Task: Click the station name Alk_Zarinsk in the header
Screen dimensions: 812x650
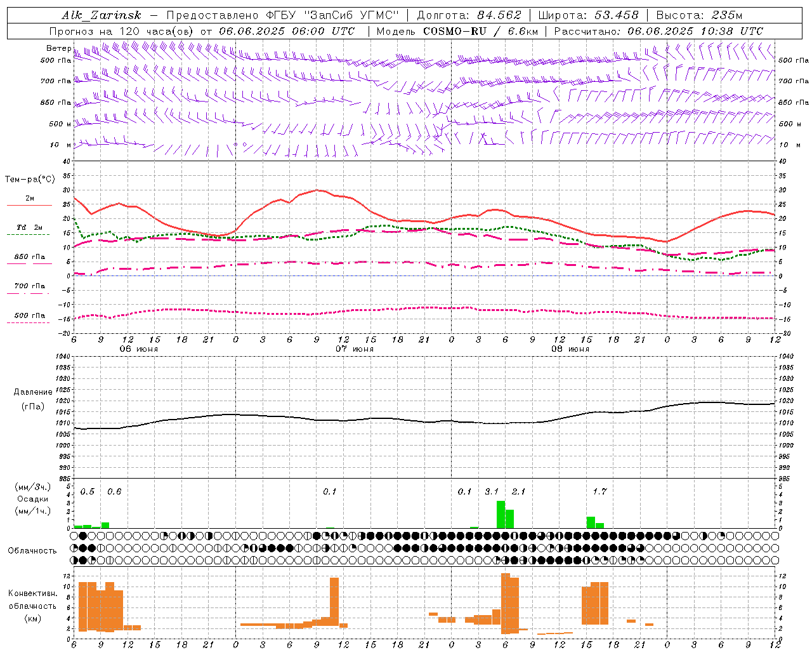Action: tap(101, 15)
